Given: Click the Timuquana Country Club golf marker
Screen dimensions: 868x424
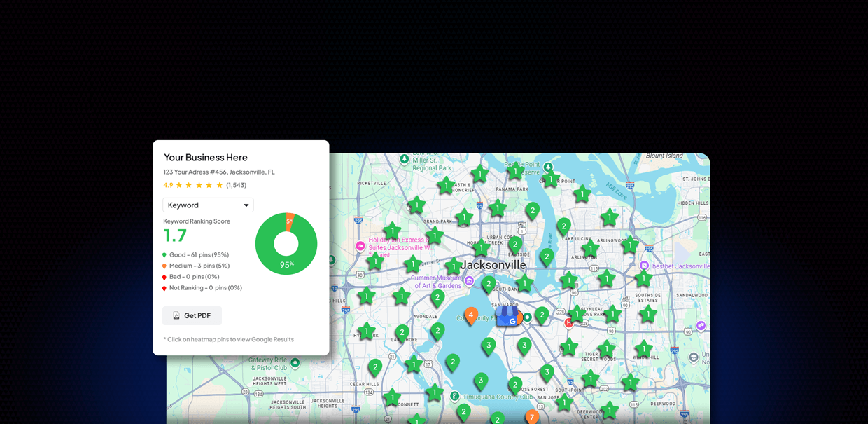Looking at the screenshot, I should 455,396.
